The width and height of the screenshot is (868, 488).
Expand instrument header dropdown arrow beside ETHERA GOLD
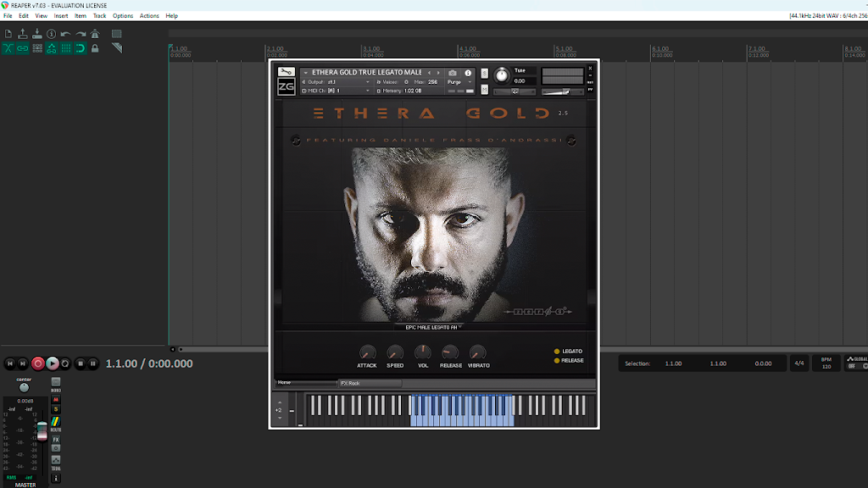[x=305, y=73]
